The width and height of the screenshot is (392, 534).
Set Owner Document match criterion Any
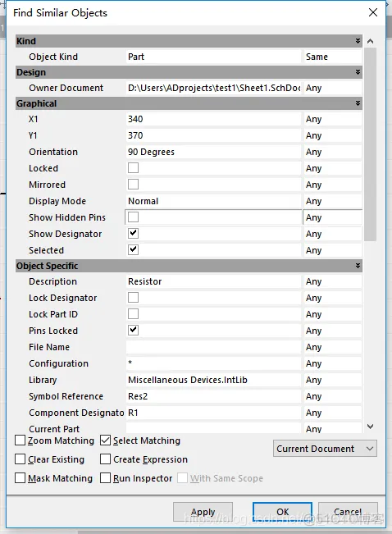332,88
